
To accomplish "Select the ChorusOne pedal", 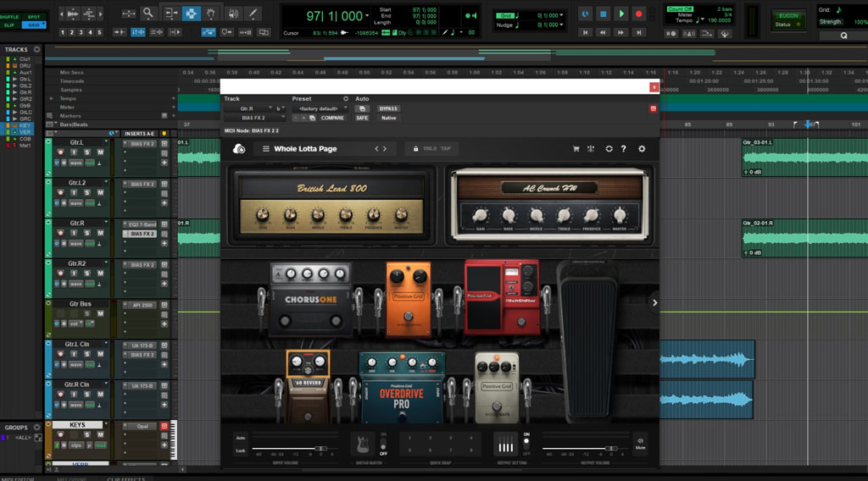I will click(x=310, y=299).
